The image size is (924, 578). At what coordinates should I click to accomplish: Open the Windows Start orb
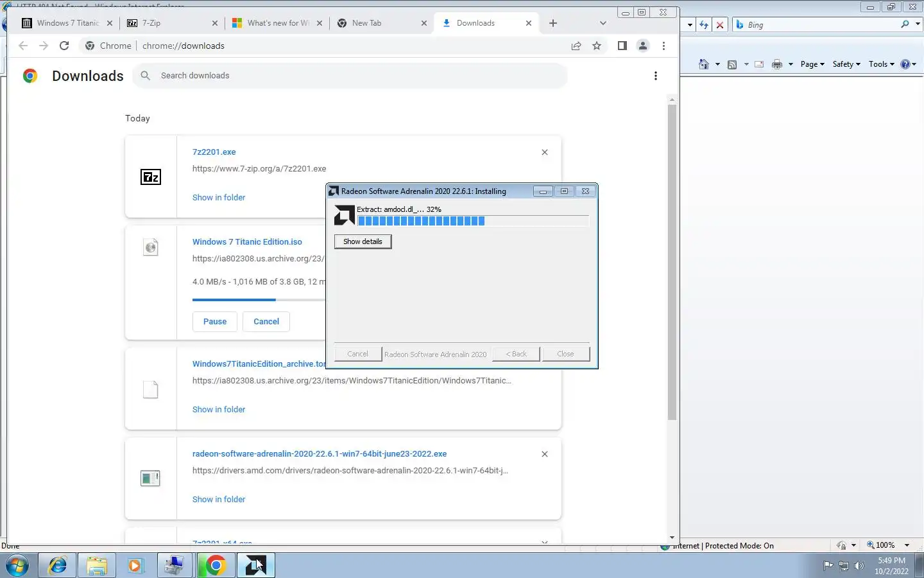click(17, 565)
